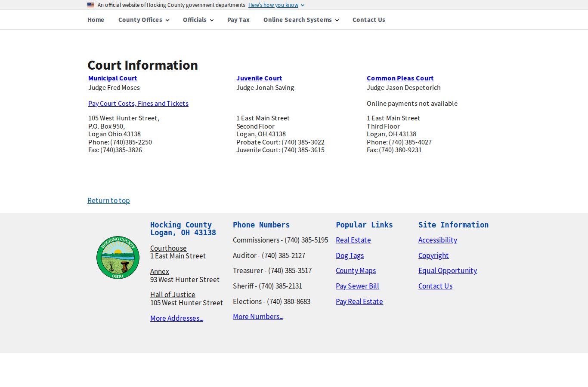
Task: Click the Judge Jason Despetorich text
Action: pos(404,88)
